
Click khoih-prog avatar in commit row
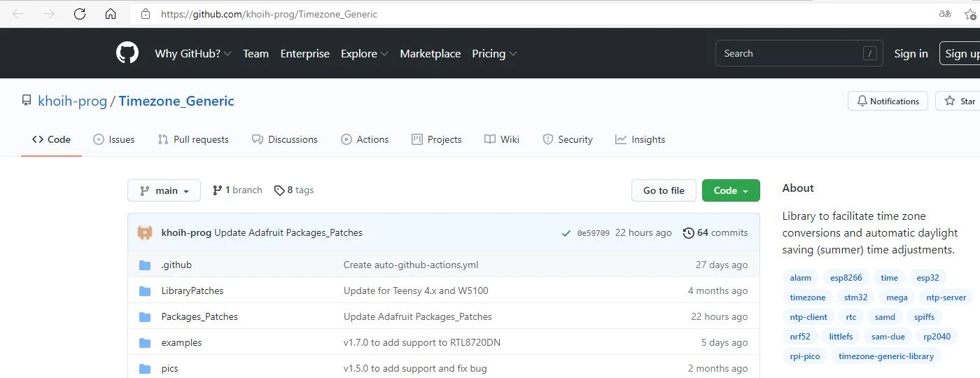[x=145, y=232]
